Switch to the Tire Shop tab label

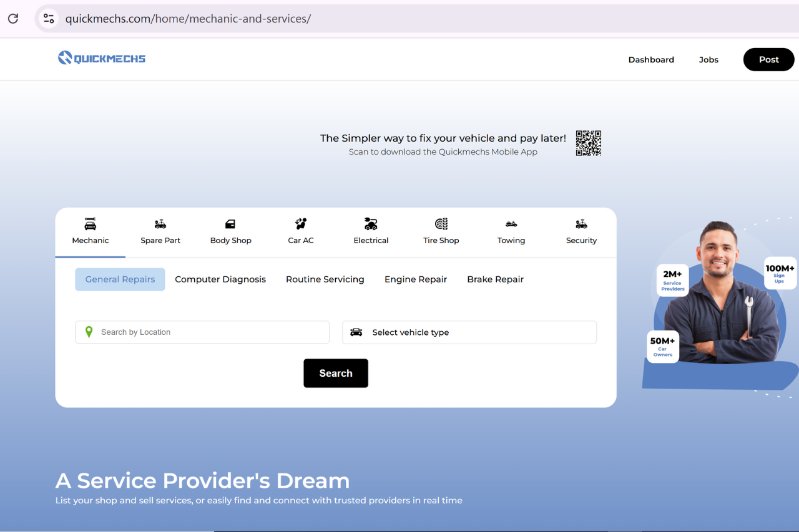point(441,241)
